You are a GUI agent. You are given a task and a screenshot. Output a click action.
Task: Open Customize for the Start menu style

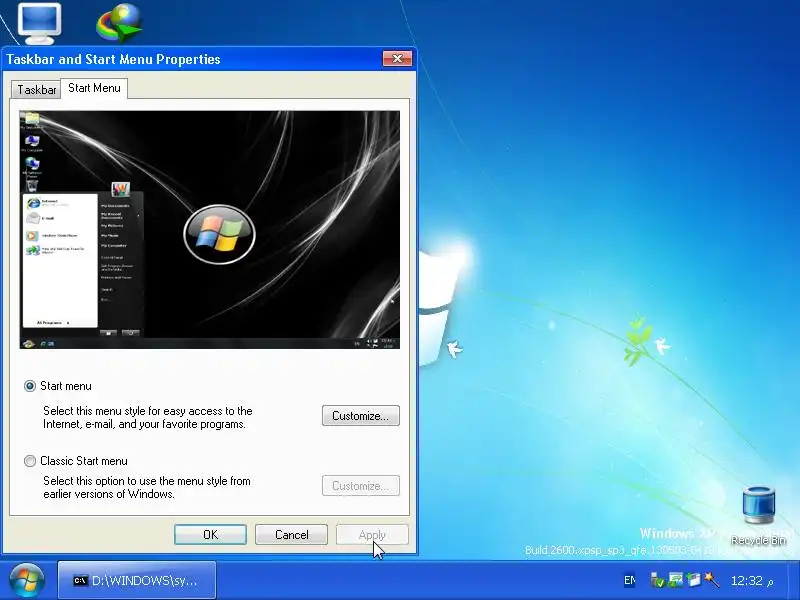pos(361,416)
